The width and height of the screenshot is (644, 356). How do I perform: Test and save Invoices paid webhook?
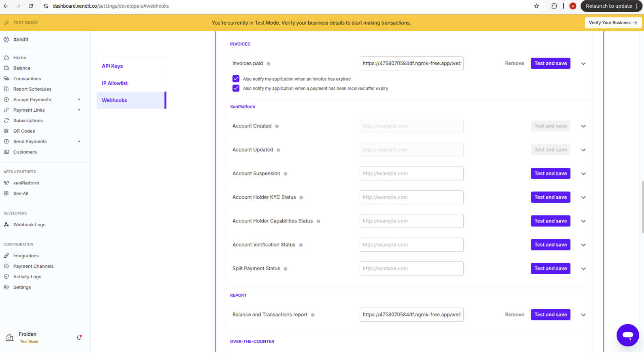550,64
